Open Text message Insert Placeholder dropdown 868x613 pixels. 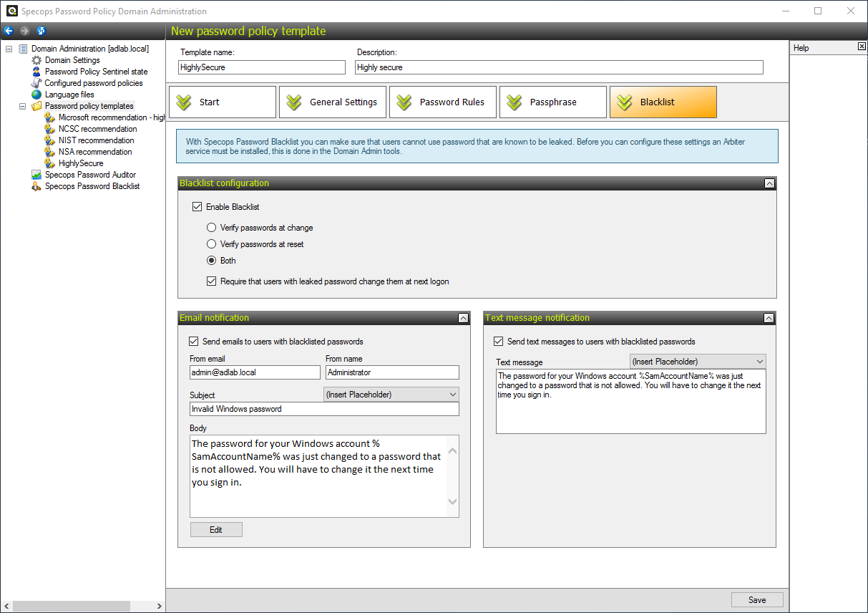coord(698,362)
